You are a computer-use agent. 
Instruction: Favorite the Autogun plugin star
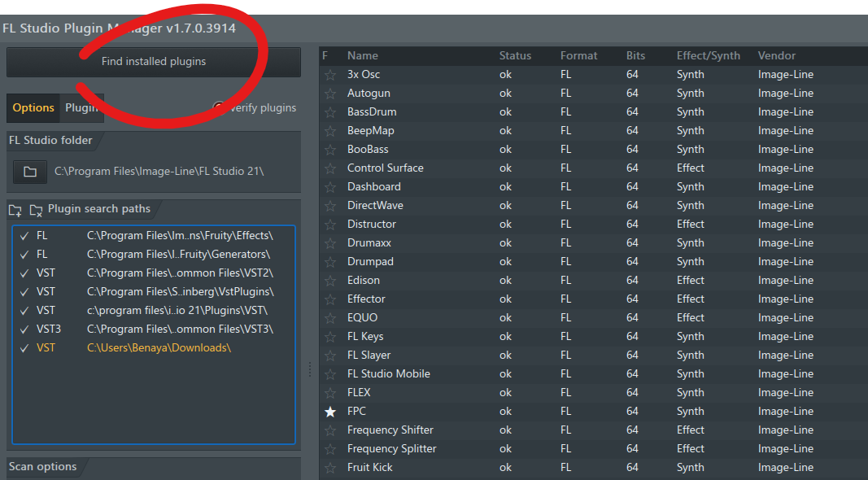(x=330, y=94)
